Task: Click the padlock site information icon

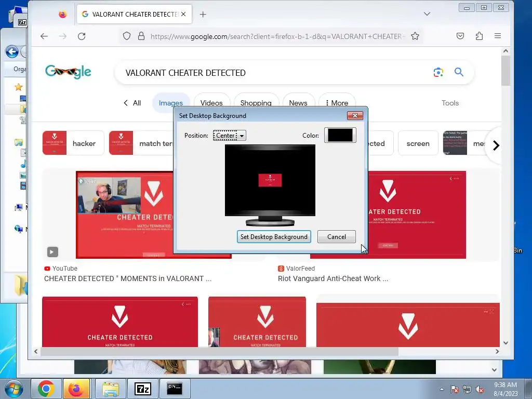Action: (x=141, y=36)
